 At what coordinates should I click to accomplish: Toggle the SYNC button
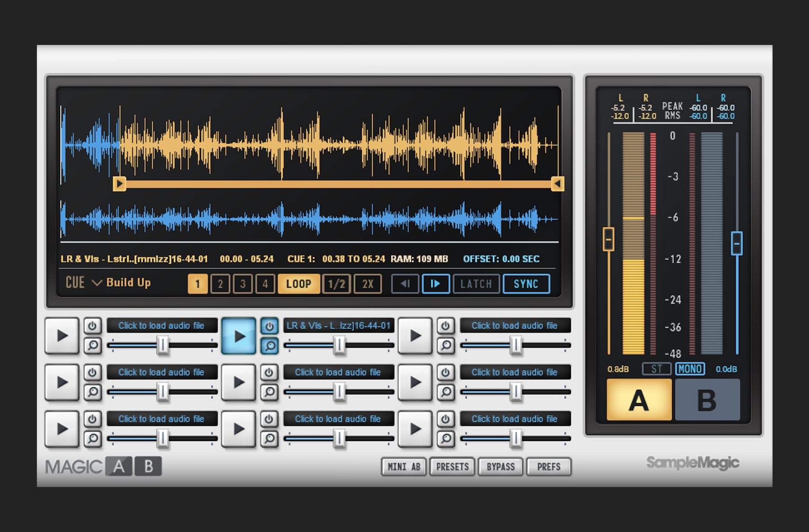[526, 284]
